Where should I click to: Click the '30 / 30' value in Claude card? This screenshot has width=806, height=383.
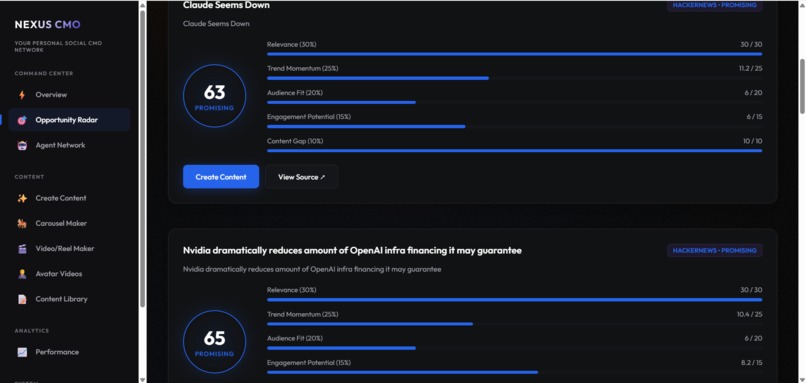[751, 45]
